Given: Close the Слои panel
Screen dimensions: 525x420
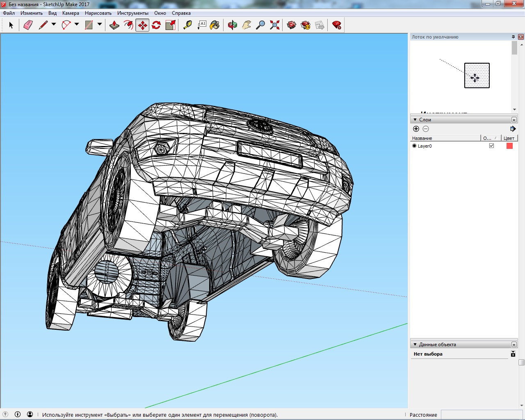Looking at the screenshot, I should [x=514, y=120].
